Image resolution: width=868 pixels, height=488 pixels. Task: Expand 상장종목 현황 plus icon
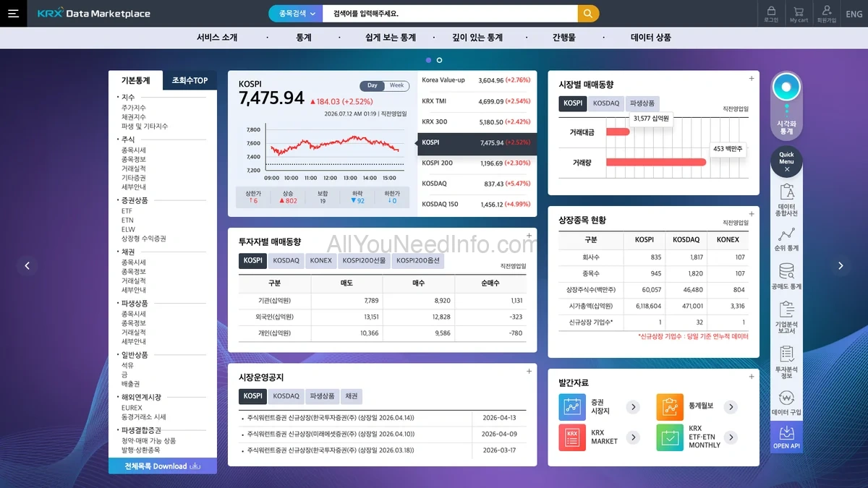pos(752,214)
